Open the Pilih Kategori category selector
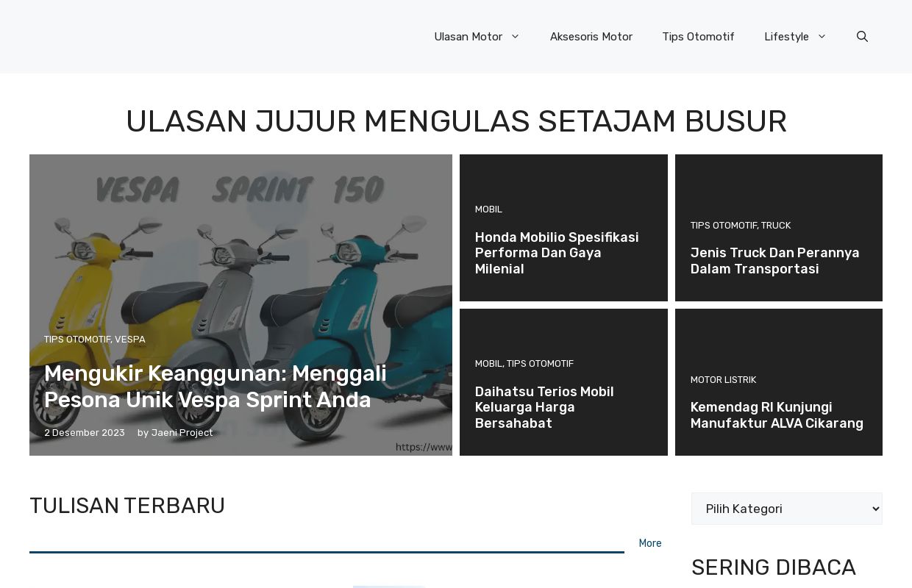Screen dimensions: 912x588 pyautogui.click(x=786, y=509)
